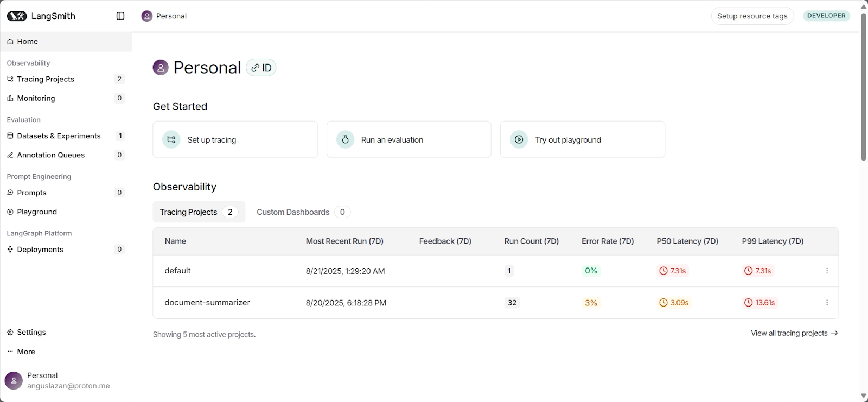
Task: Click the Personal avatar in the breadcrumb
Action: [x=146, y=16]
